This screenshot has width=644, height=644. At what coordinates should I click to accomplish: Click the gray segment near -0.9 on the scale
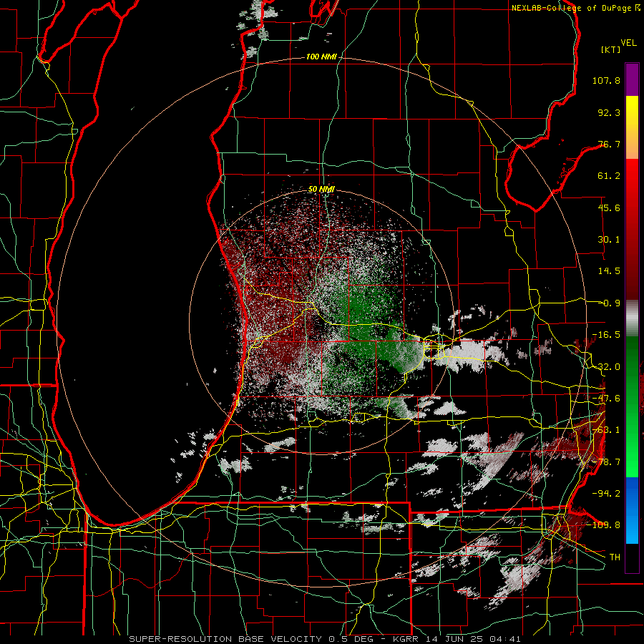tap(632, 318)
